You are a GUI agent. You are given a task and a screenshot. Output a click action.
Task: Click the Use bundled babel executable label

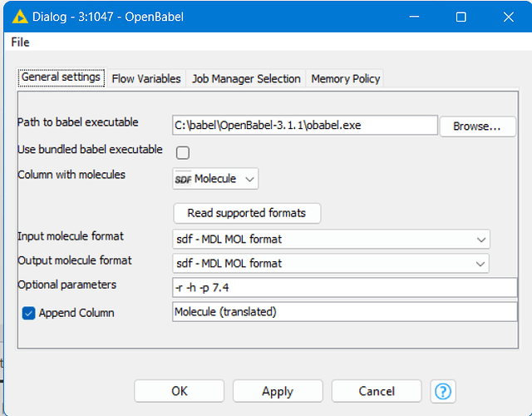click(90, 150)
